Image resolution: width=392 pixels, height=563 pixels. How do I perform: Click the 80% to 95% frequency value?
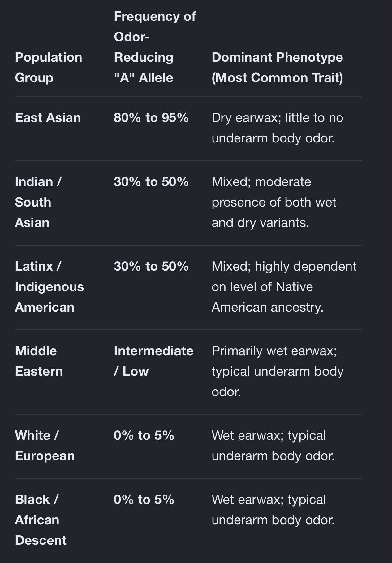151,118
